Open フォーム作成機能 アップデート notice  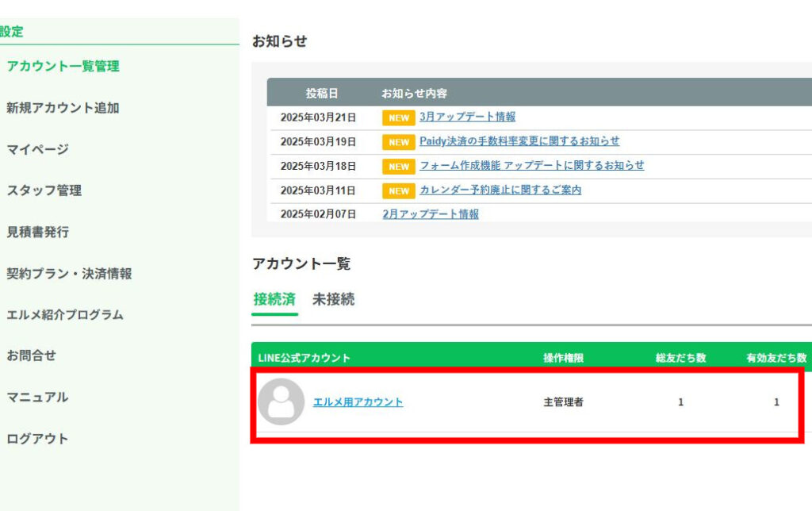click(x=531, y=166)
